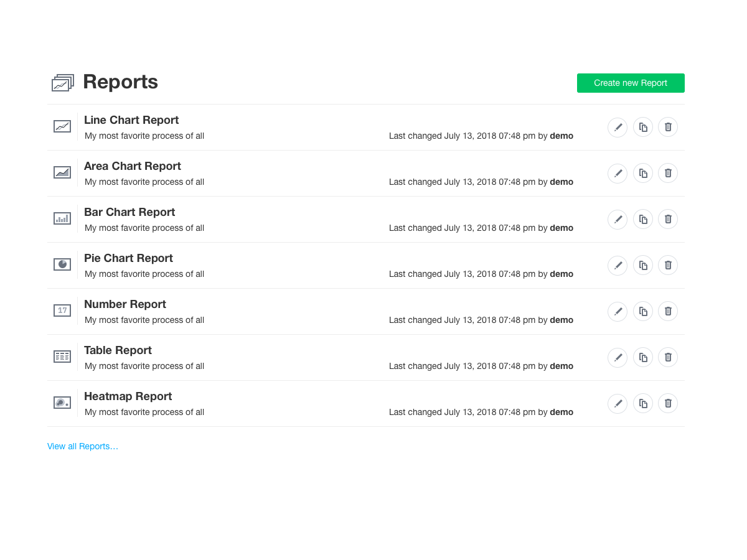Duplicate the Pie Chart Report
Viewport: 747px width, 560px height.
tap(643, 265)
